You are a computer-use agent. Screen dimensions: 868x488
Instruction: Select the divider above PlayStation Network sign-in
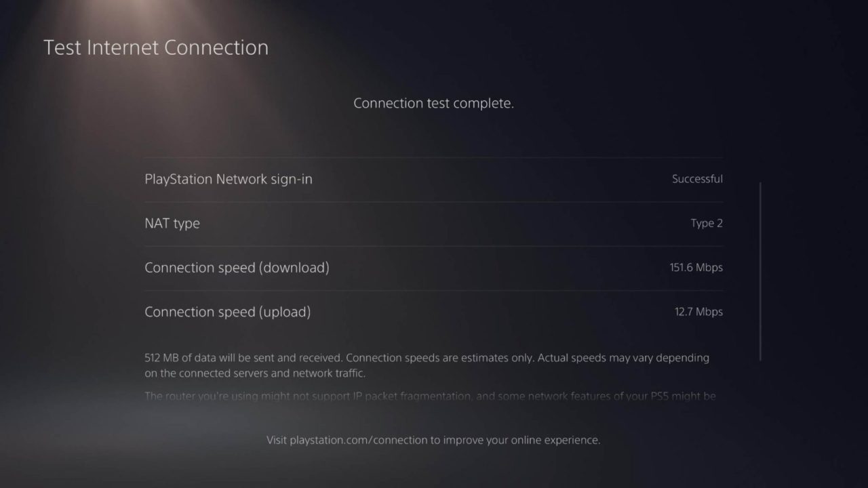434,157
